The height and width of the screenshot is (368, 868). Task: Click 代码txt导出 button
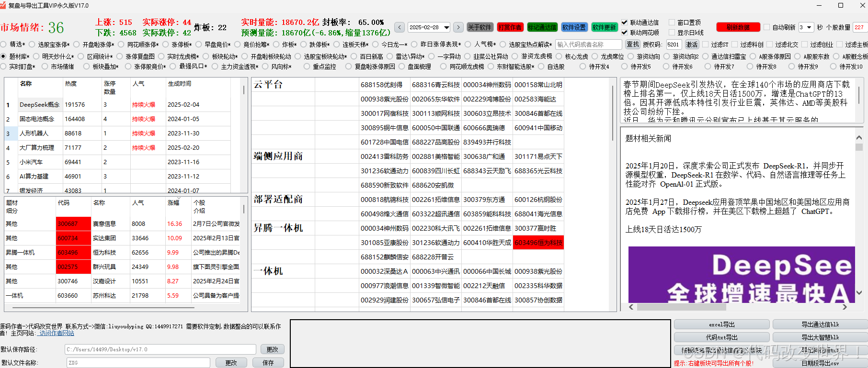pyautogui.click(x=721, y=337)
